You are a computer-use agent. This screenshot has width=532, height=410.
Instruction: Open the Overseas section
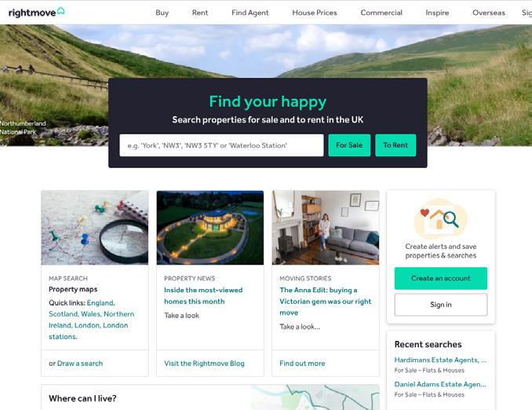pyautogui.click(x=489, y=13)
